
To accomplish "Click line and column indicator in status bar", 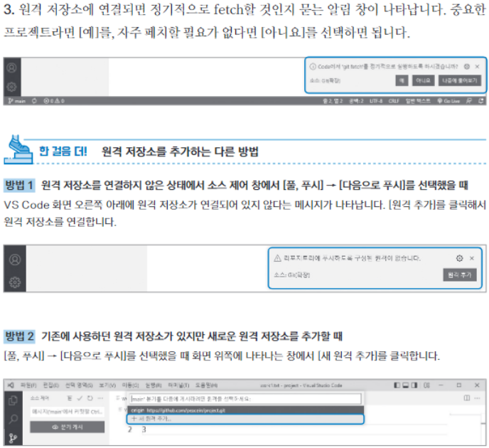I will 333,101.
